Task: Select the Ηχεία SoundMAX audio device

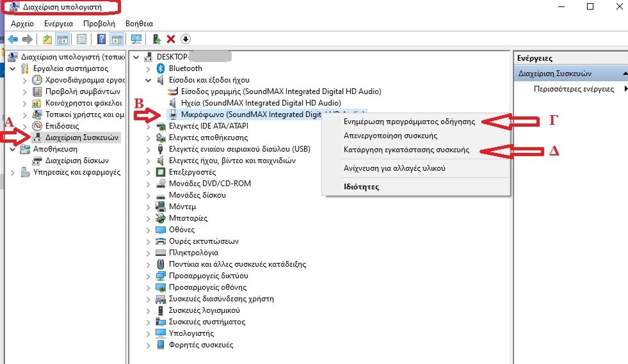Action: (x=261, y=103)
